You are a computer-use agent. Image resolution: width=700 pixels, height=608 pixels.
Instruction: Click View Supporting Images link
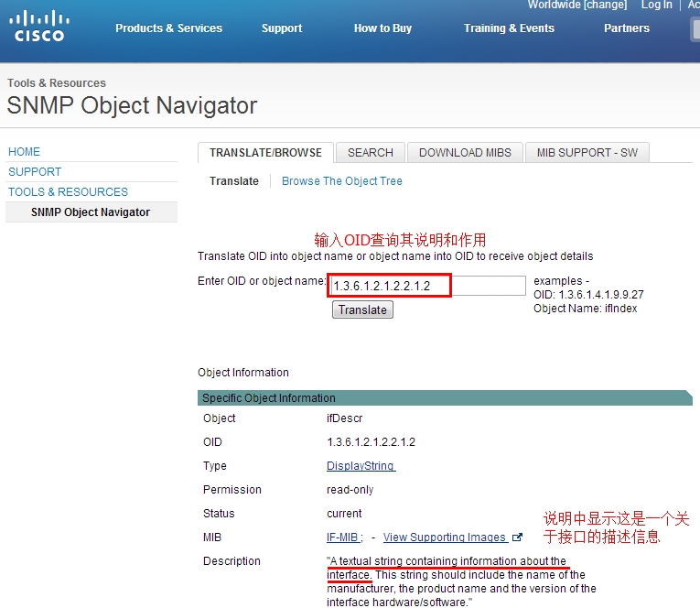445,537
